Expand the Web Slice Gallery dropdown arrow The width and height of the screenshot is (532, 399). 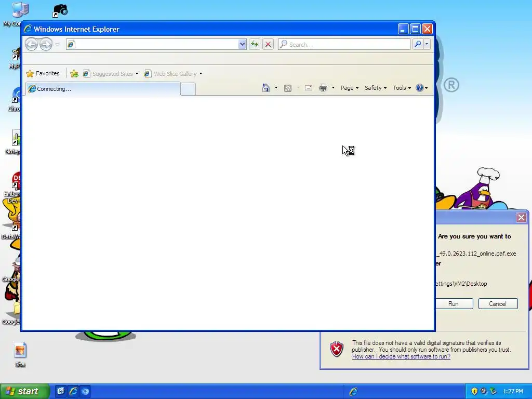point(201,74)
